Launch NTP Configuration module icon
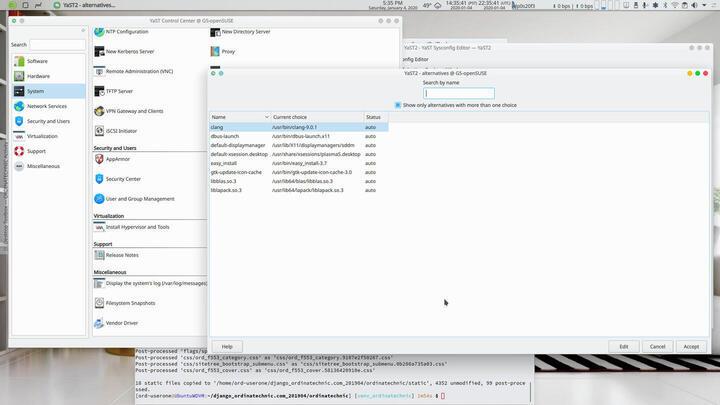 [x=99, y=32]
